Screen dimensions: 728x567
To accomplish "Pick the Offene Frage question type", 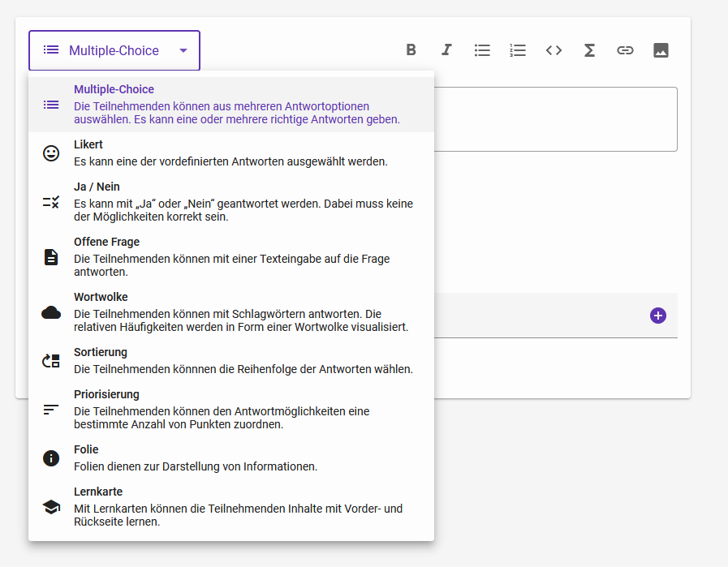I will pos(231,257).
